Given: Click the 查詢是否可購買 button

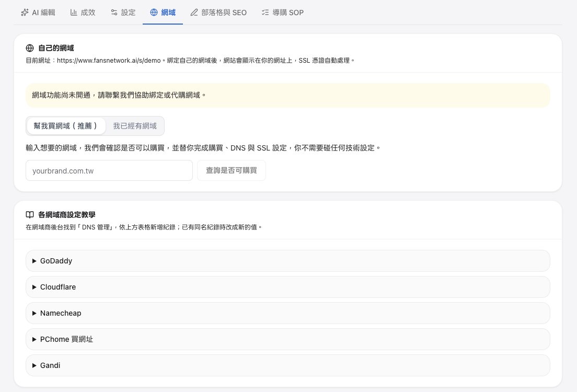Looking at the screenshot, I should (232, 170).
